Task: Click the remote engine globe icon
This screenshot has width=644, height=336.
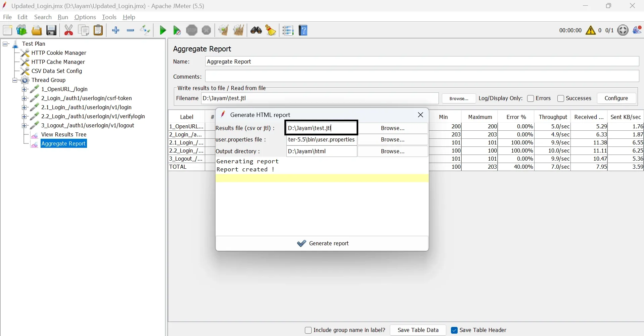Action: [623, 30]
